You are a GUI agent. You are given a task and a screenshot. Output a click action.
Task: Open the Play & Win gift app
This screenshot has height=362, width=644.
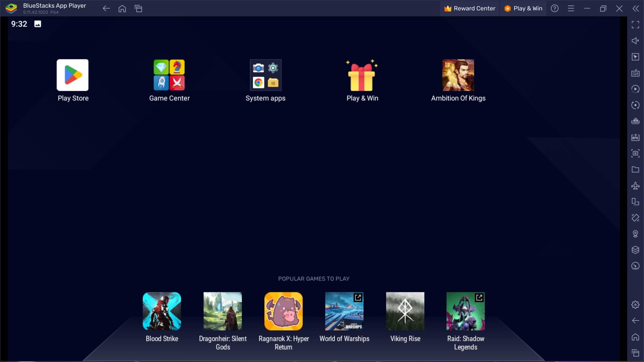[x=362, y=75]
